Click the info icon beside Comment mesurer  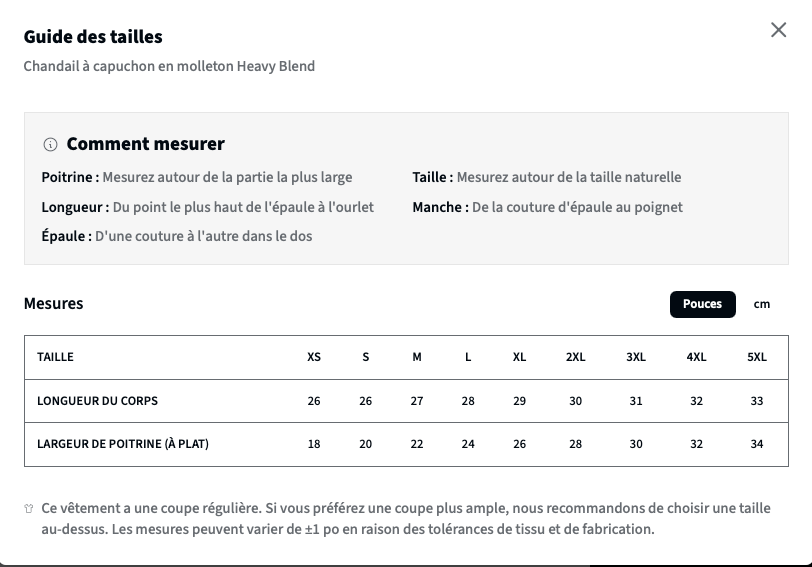pyautogui.click(x=50, y=144)
